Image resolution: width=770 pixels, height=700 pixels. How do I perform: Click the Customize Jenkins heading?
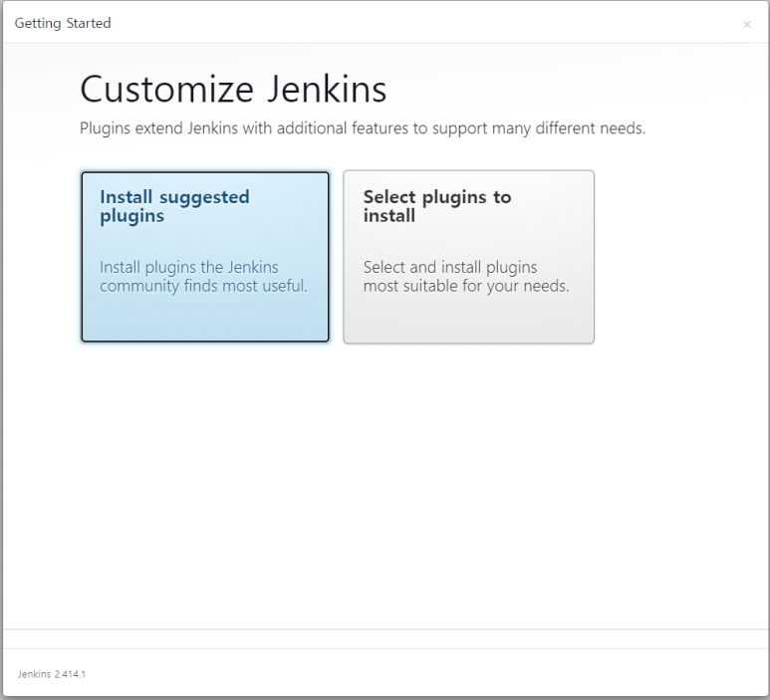tap(233, 90)
